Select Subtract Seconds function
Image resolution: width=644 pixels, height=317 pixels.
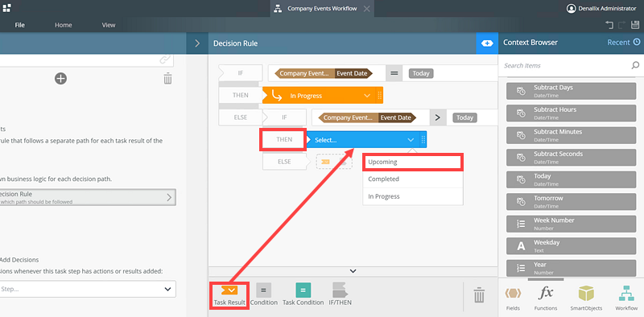tap(571, 157)
